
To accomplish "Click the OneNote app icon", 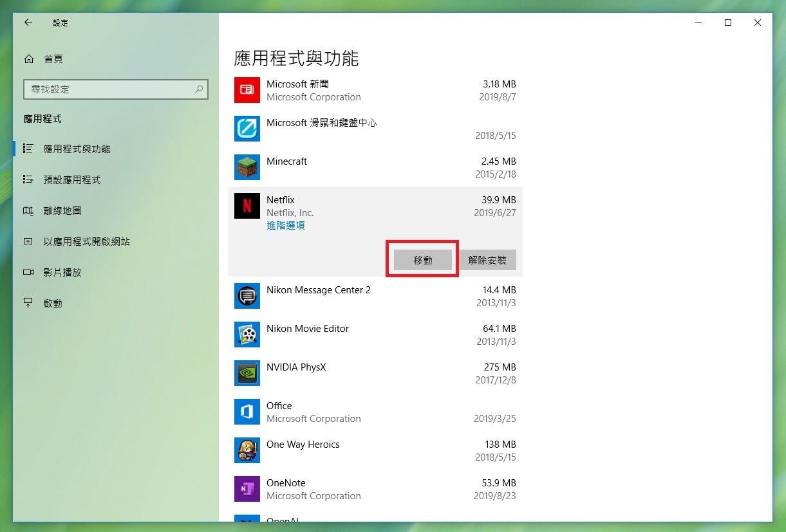I will [x=247, y=489].
